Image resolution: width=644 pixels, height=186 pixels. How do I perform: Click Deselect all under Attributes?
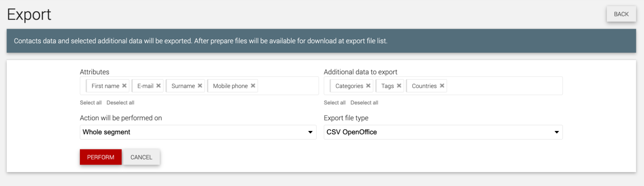coord(120,103)
